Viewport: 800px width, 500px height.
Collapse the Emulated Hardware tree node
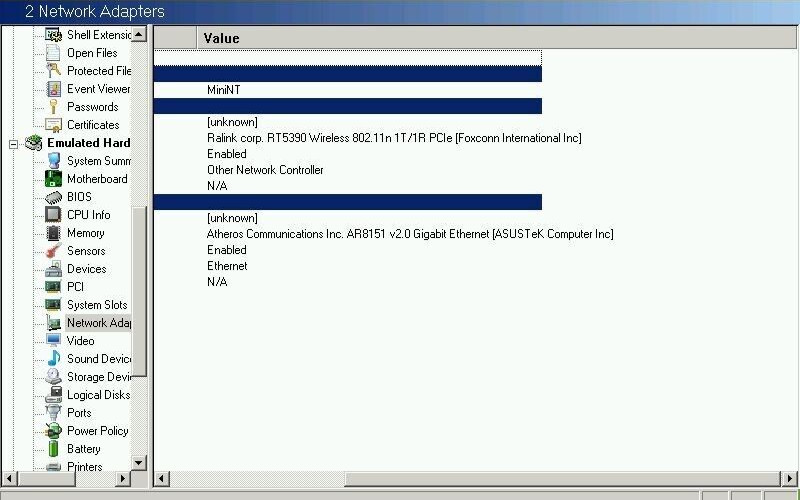tap(13, 144)
